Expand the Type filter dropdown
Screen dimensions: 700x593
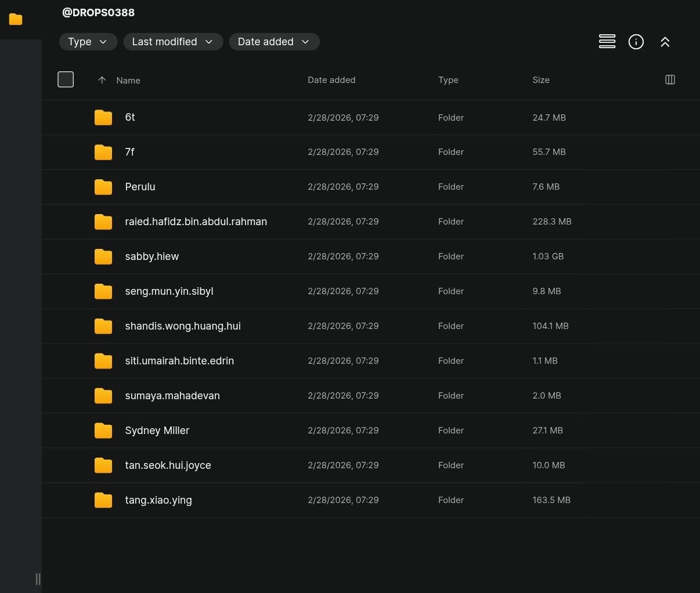click(x=88, y=42)
